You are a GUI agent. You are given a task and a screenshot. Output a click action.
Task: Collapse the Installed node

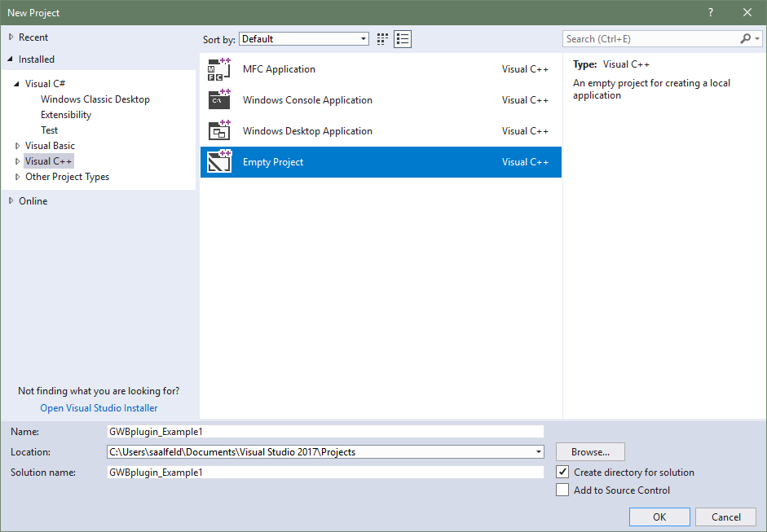pyautogui.click(x=11, y=59)
